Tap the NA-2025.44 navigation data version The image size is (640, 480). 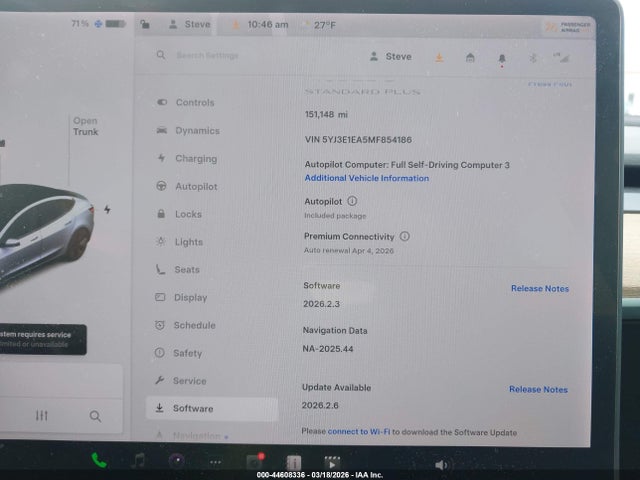click(x=328, y=349)
